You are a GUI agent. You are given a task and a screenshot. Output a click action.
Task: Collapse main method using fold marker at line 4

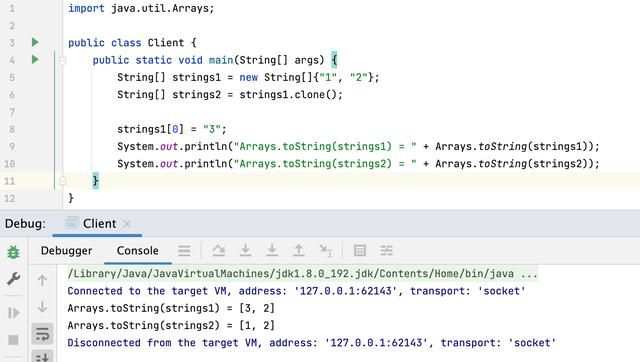point(62,61)
